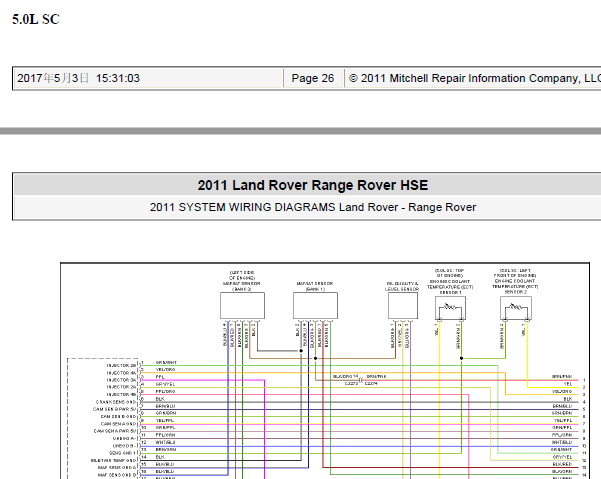The height and width of the screenshot is (479, 601).
Task: Click the 'CRANK SENS GND' pin label
Action: [116, 402]
